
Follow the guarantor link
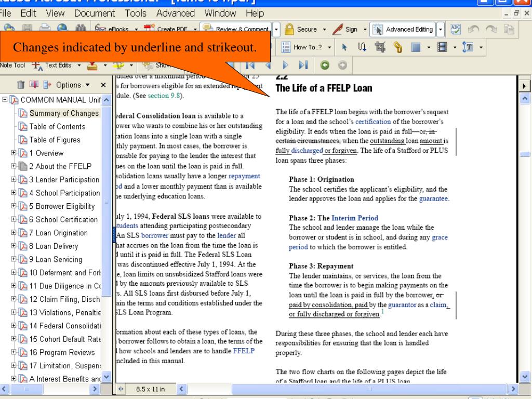pyautogui.click(x=402, y=304)
